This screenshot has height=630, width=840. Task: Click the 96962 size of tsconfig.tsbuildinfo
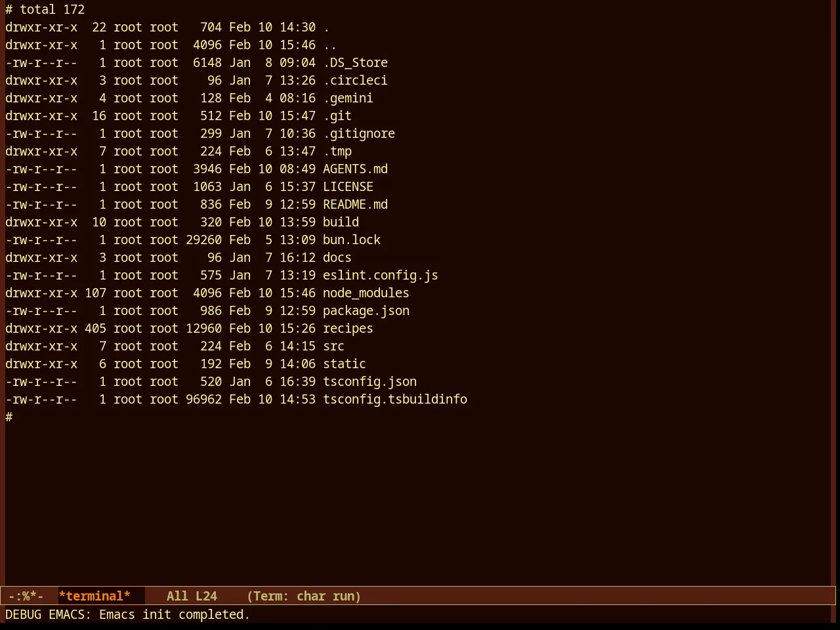point(203,400)
